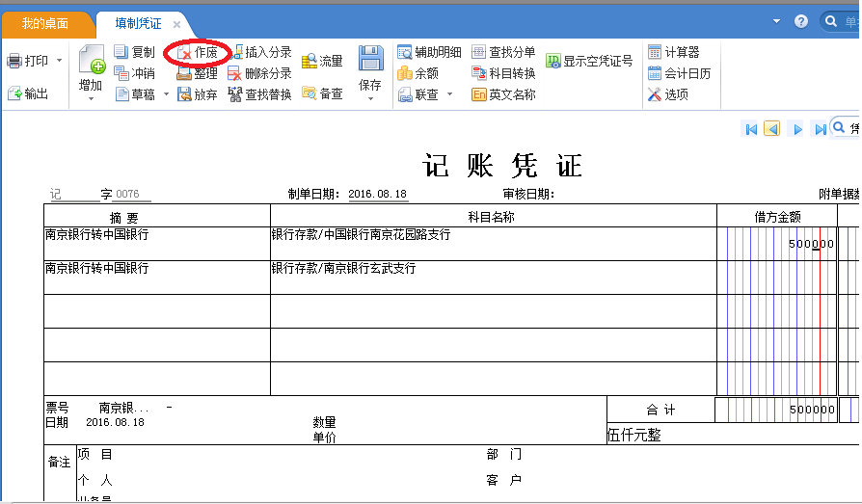Open the 会计日历 accounting calendar
862x504 pixels.
coord(656,73)
